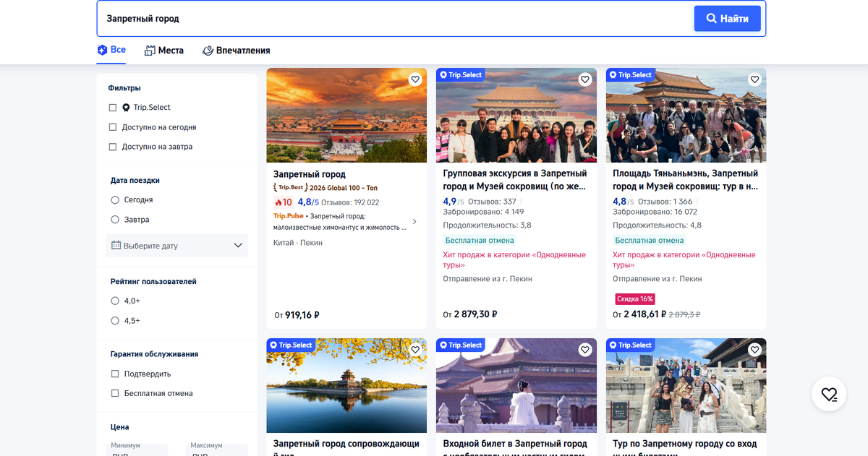The image size is (868, 456).
Task: Select the 4,0+ user rating option
Action: click(x=115, y=301)
